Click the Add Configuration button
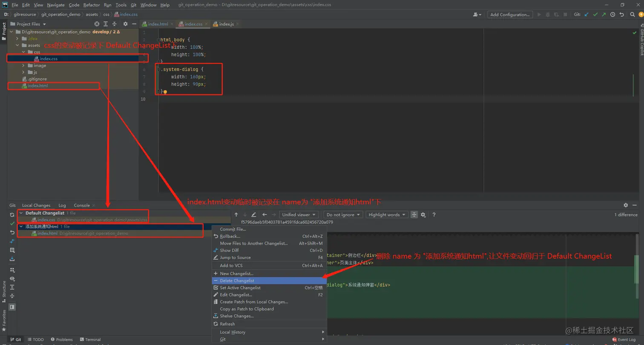The width and height of the screenshot is (644, 345). 510,14
